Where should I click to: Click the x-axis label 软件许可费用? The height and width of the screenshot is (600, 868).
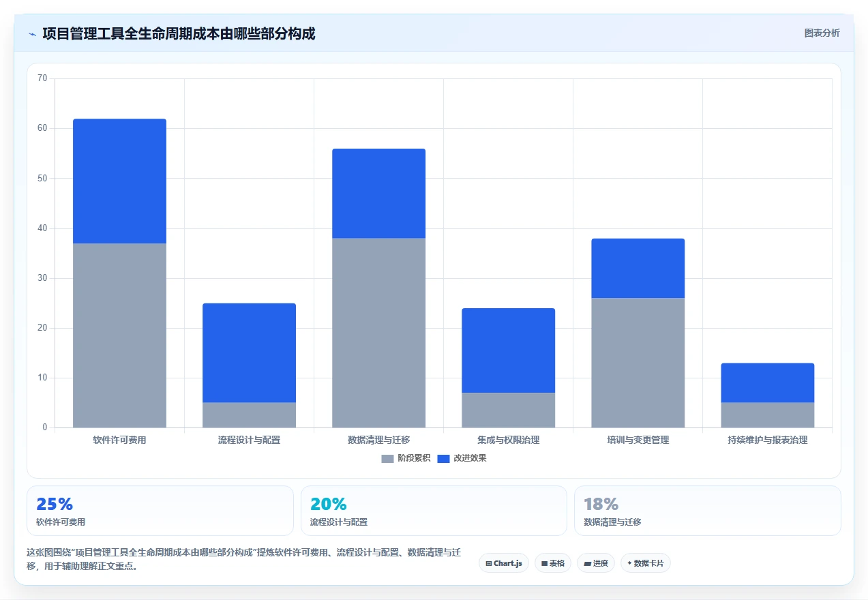[x=119, y=440]
